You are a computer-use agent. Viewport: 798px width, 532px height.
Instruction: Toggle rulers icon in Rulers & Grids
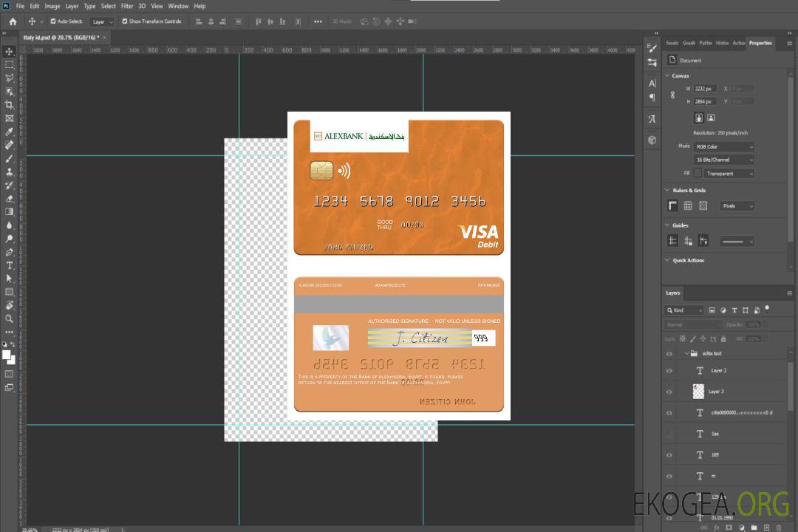672,205
